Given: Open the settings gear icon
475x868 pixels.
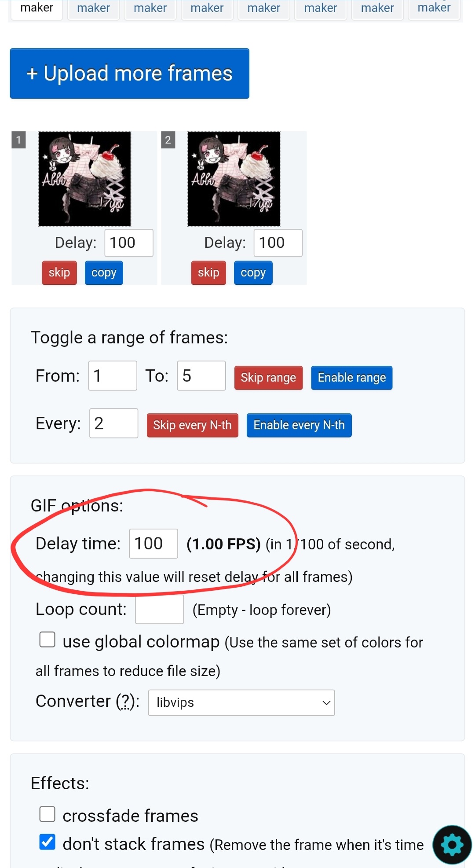Looking at the screenshot, I should point(452,844).
